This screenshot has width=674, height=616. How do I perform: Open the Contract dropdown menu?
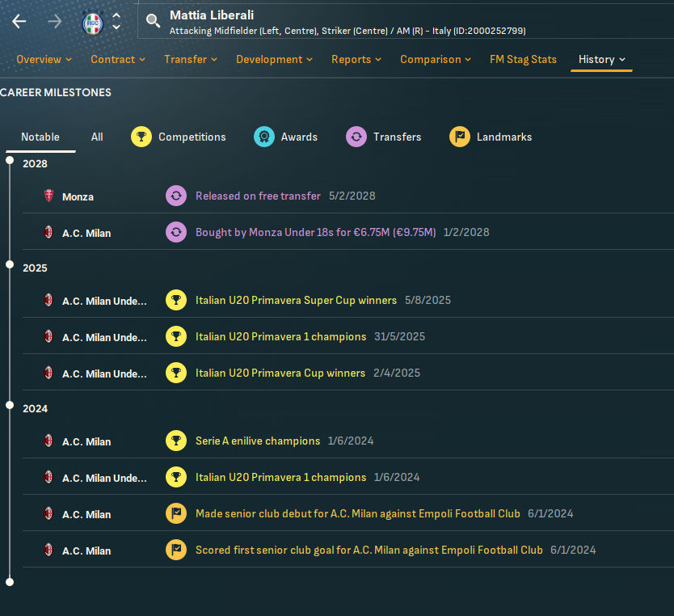[118, 59]
